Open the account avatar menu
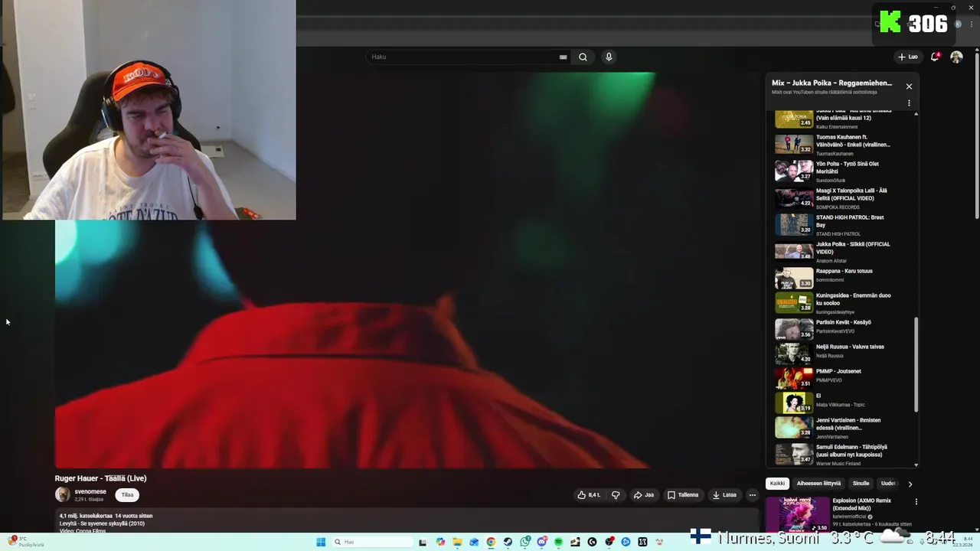This screenshot has height=551, width=980. pos(956,57)
